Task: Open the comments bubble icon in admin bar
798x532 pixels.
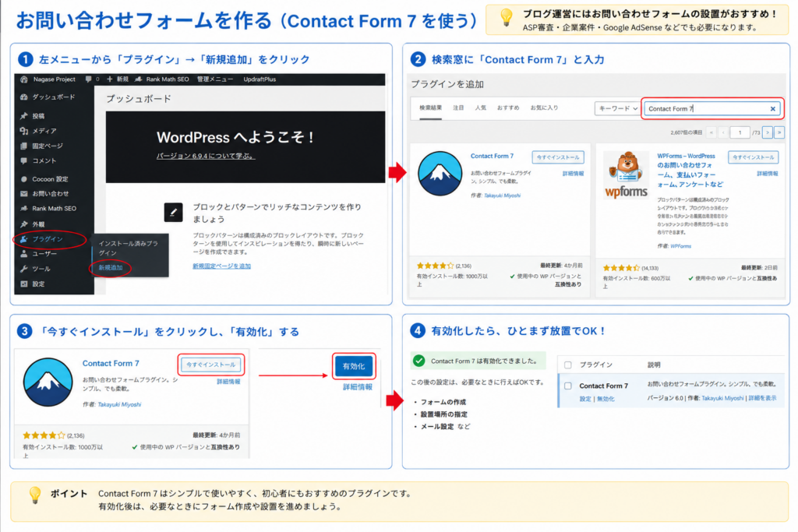Action: pyautogui.click(x=89, y=79)
